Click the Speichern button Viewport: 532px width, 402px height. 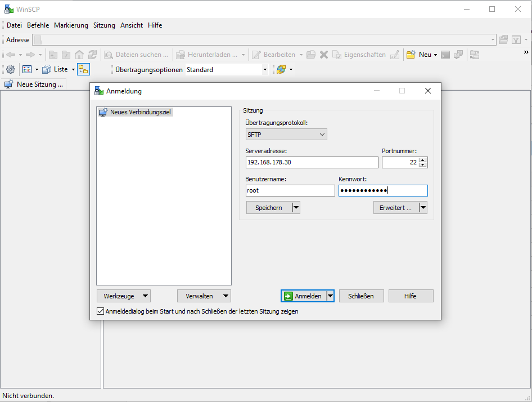pyautogui.click(x=269, y=207)
